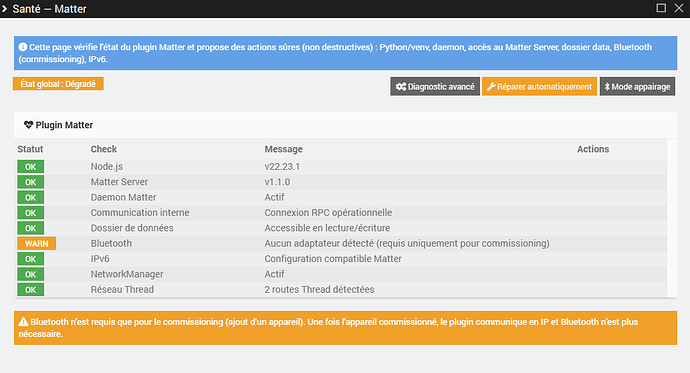Click the Actions column header
The width and height of the screenshot is (690, 373).
pyautogui.click(x=593, y=149)
